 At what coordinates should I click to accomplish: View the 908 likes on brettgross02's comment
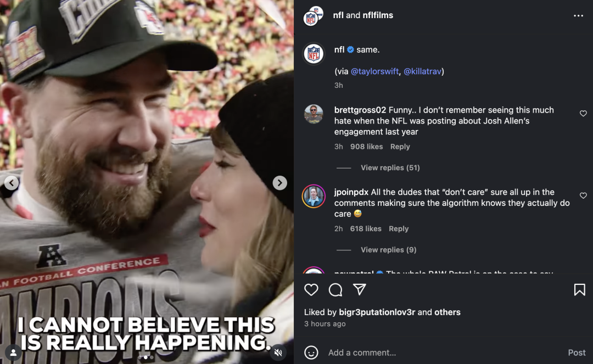click(366, 147)
